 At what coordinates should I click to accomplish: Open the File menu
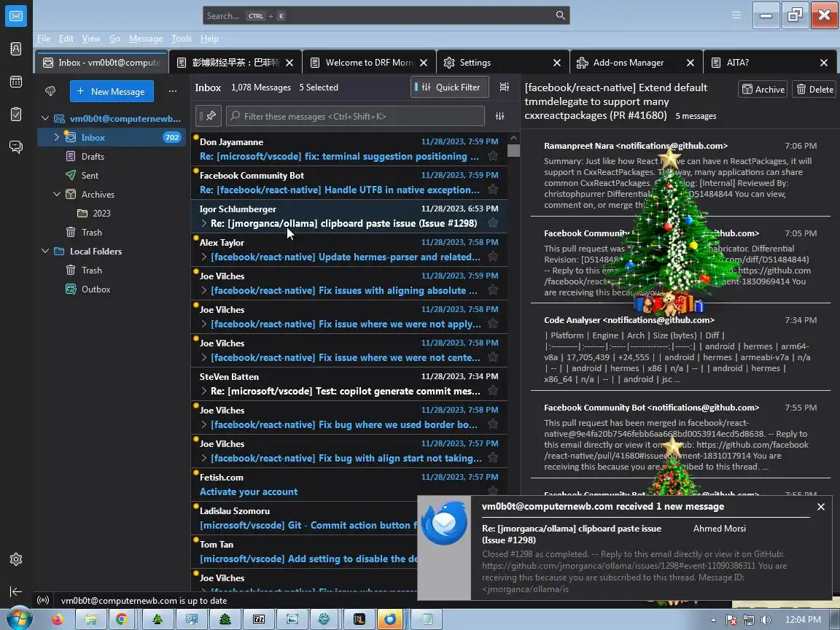pyautogui.click(x=44, y=39)
